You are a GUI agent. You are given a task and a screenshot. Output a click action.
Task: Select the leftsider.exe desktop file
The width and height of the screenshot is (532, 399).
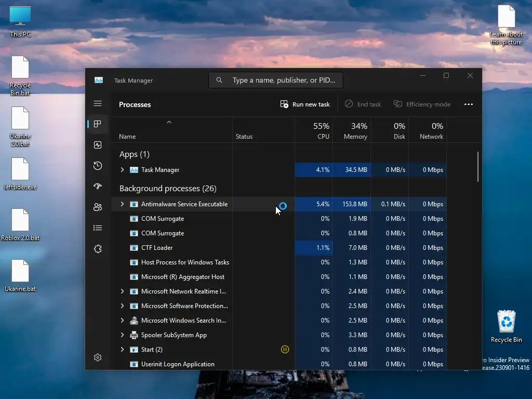pyautogui.click(x=20, y=174)
